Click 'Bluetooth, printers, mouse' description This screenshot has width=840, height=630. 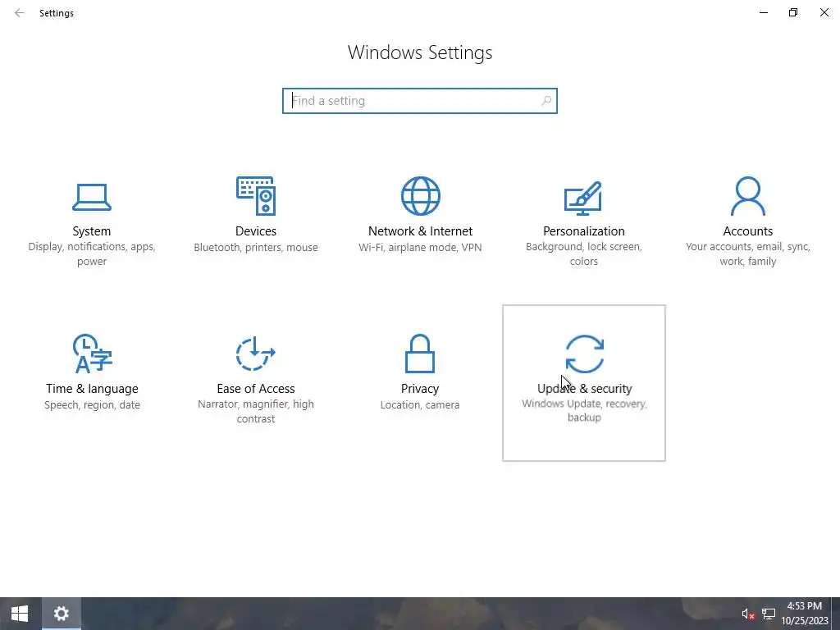click(256, 247)
